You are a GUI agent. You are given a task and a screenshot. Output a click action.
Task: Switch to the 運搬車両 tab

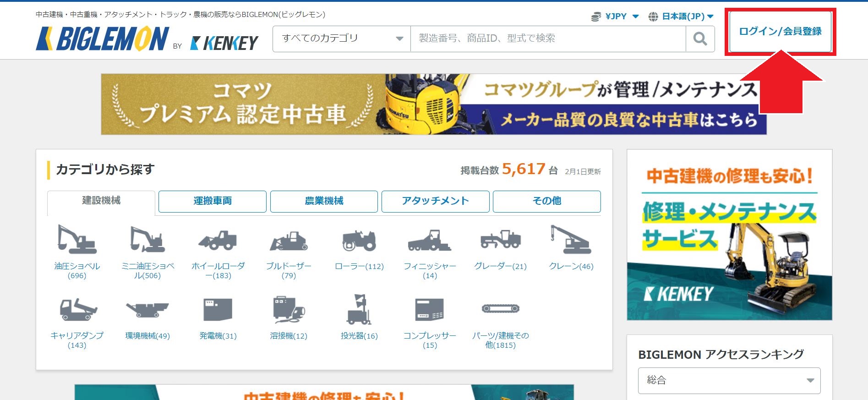pyautogui.click(x=213, y=201)
